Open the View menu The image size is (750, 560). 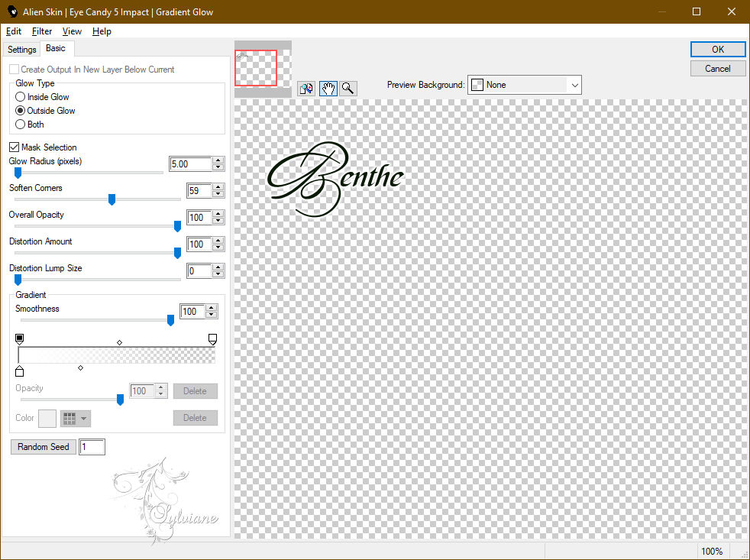click(72, 31)
